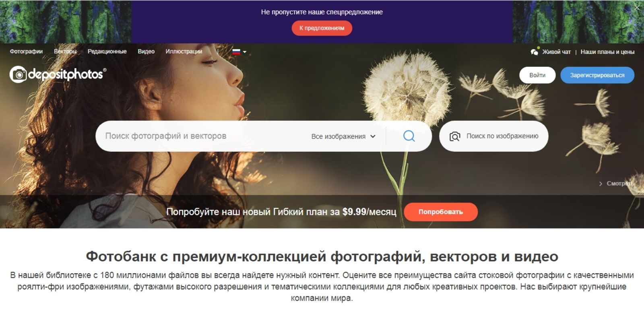Go to Редакционные section
The image size is (644, 322).
point(107,52)
